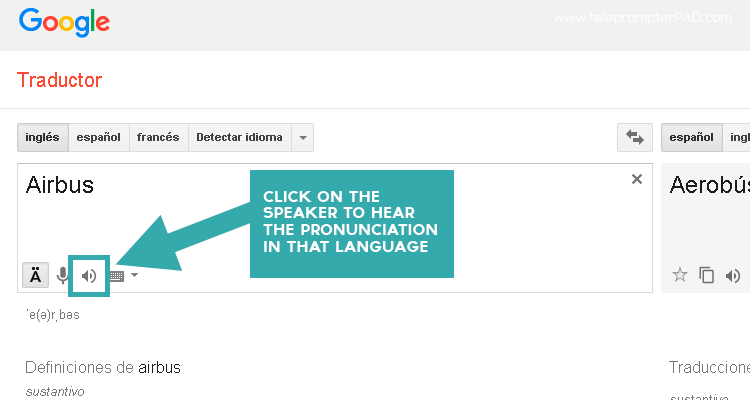
Task: Choose francés as source language
Action: coord(158,137)
